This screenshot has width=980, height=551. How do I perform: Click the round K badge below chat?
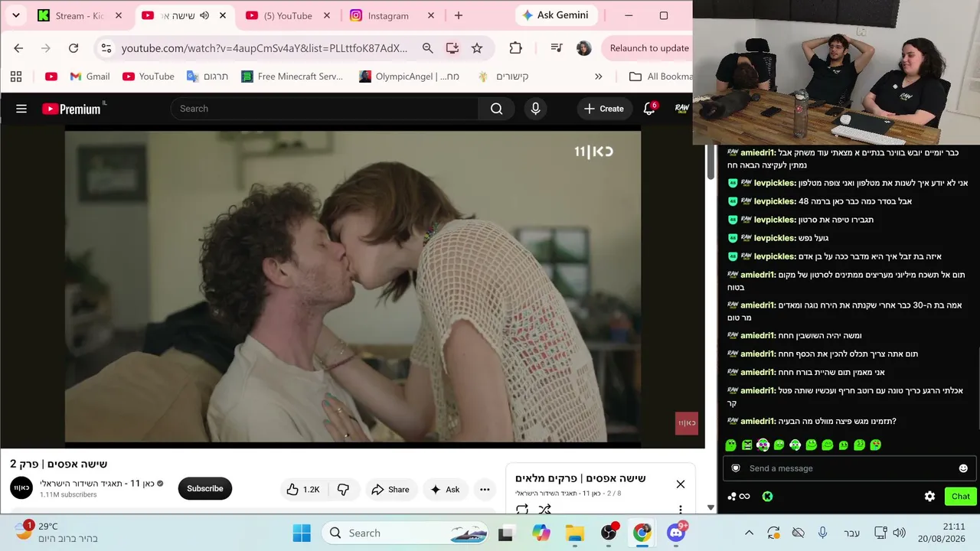(767, 496)
